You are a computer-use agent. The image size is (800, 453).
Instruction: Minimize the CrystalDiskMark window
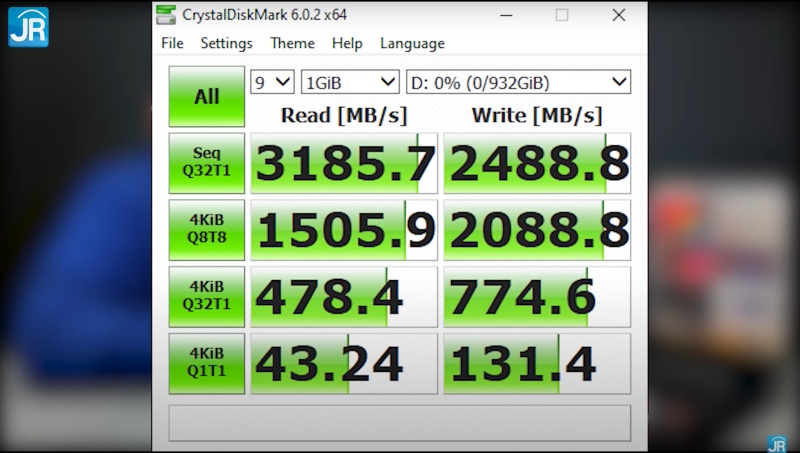pyautogui.click(x=506, y=15)
